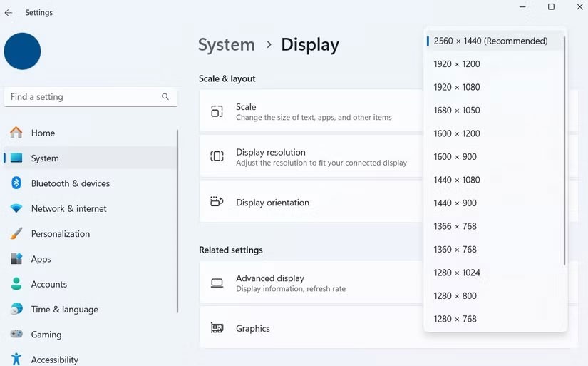Open Bluetooth & devices settings
Screen dimensions: 588x366
coord(70,183)
